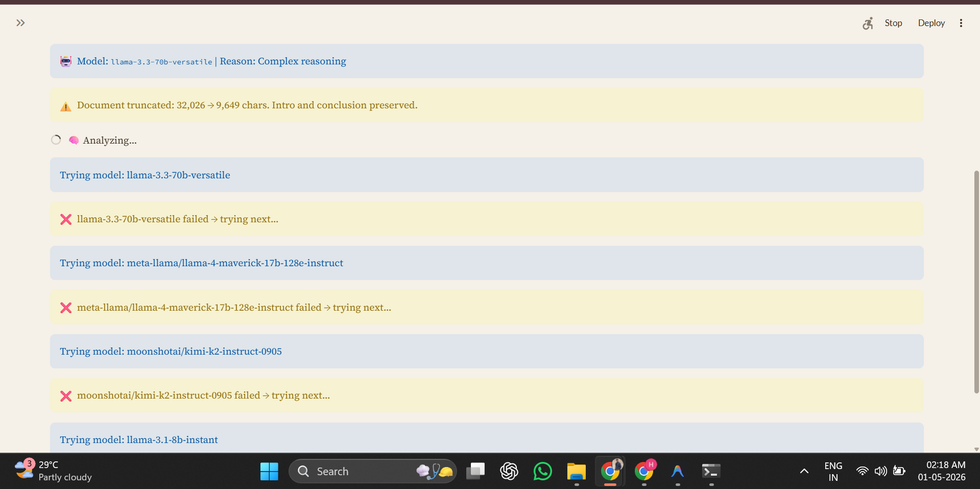This screenshot has width=980, height=489.
Task: Show hidden system tray icons
Action: (804, 471)
